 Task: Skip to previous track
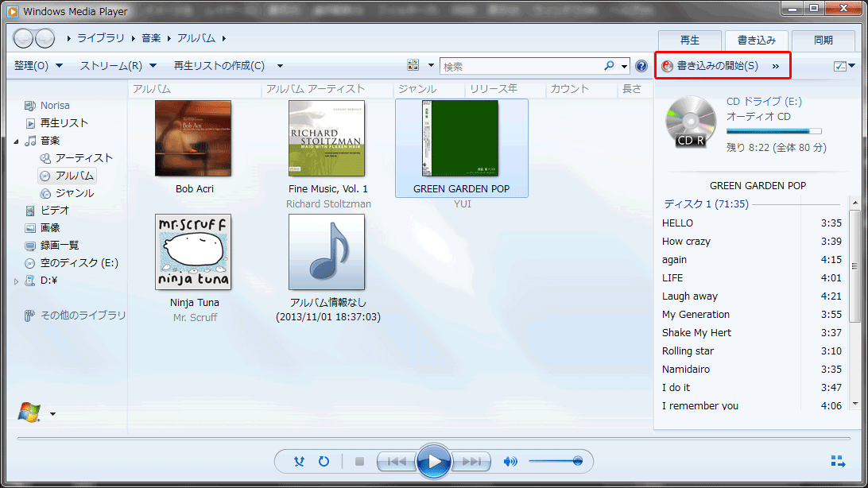coord(397,461)
